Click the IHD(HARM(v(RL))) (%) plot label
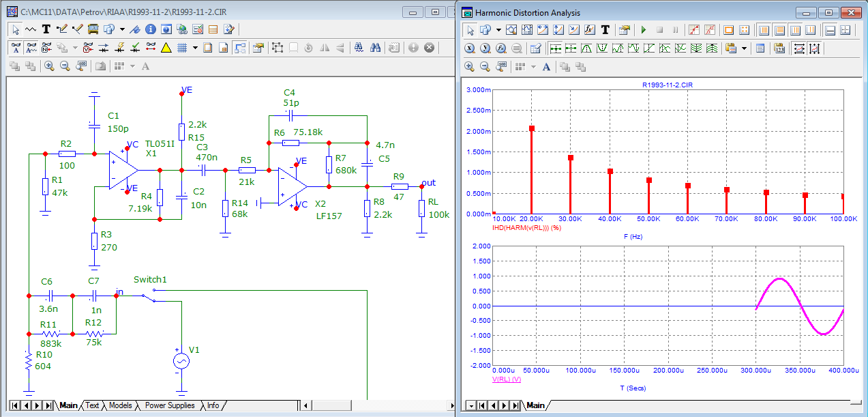This screenshot has width=868, height=417. pos(526,227)
